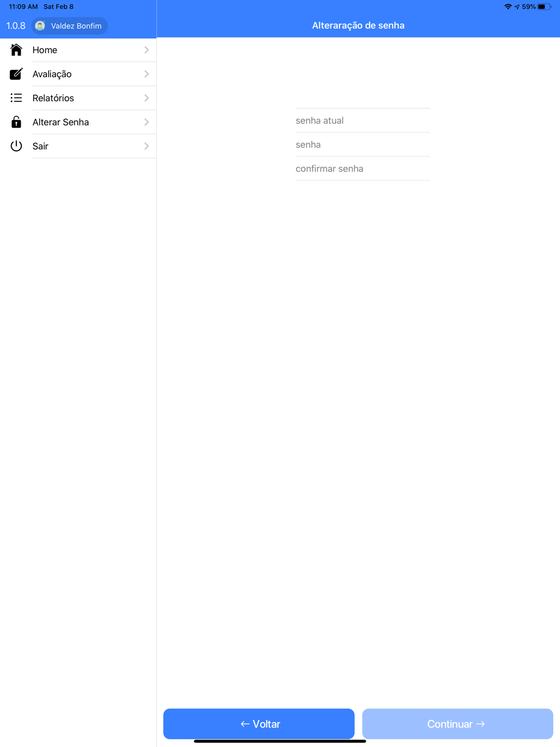560x747 pixels.
Task: Tap the user avatar icon
Action: [x=40, y=26]
